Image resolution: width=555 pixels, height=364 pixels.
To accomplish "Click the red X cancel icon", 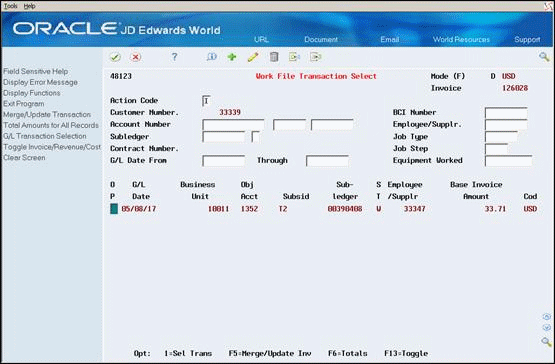I will (x=136, y=57).
